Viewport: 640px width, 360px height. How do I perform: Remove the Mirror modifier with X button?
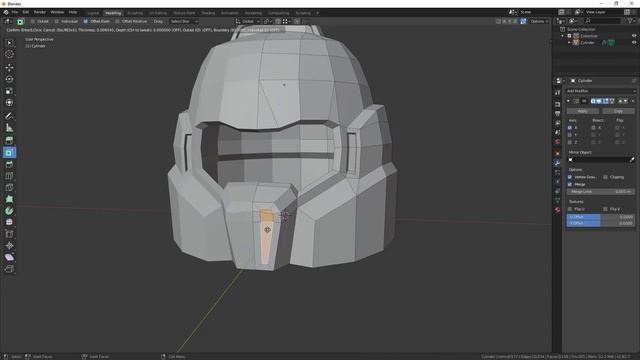click(x=633, y=101)
